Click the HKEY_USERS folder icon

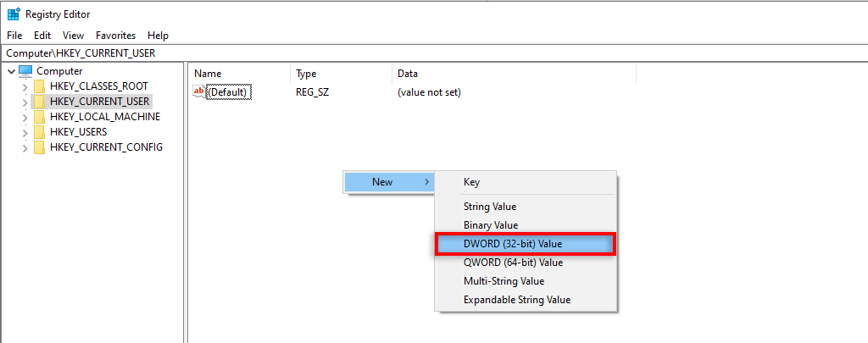click(39, 132)
